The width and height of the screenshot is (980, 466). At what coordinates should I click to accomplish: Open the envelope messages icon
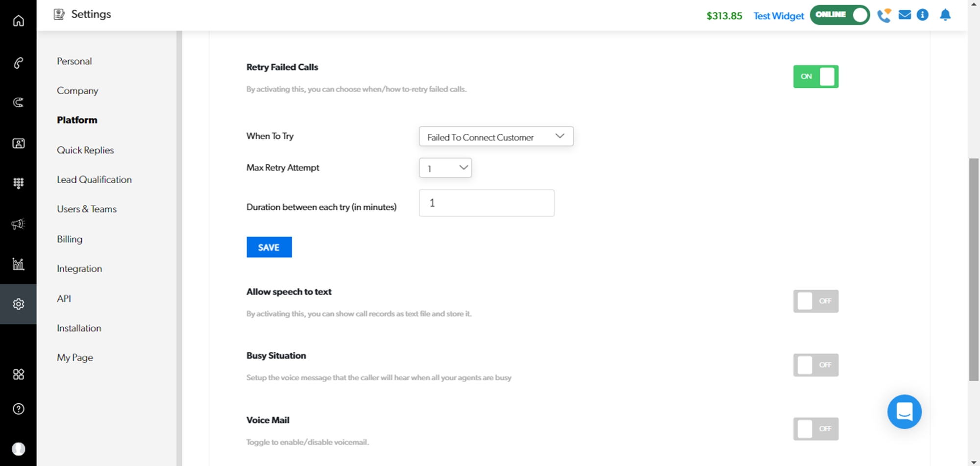(905, 15)
